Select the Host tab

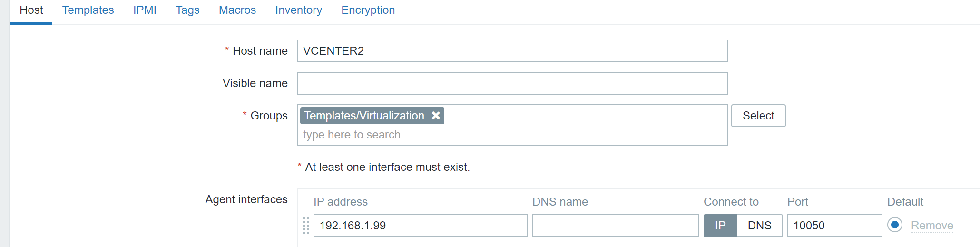coord(31,10)
